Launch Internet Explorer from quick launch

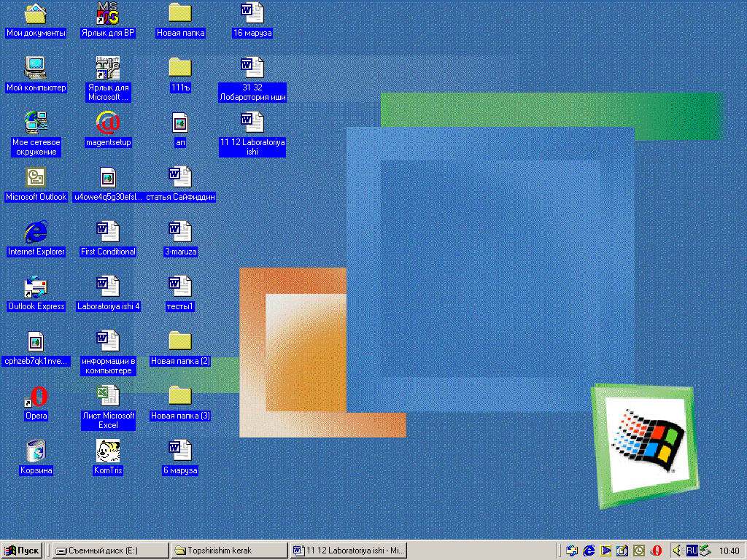589,551
